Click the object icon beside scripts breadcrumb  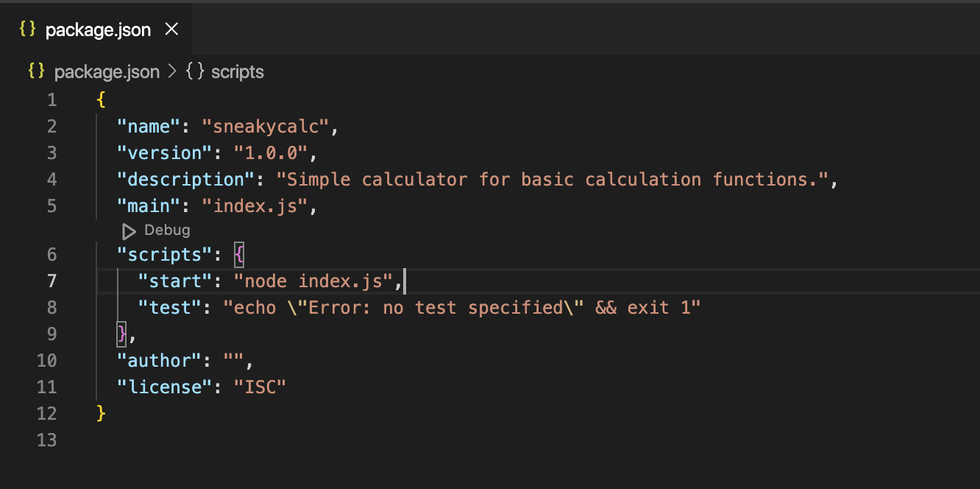click(x=195, y=71)
